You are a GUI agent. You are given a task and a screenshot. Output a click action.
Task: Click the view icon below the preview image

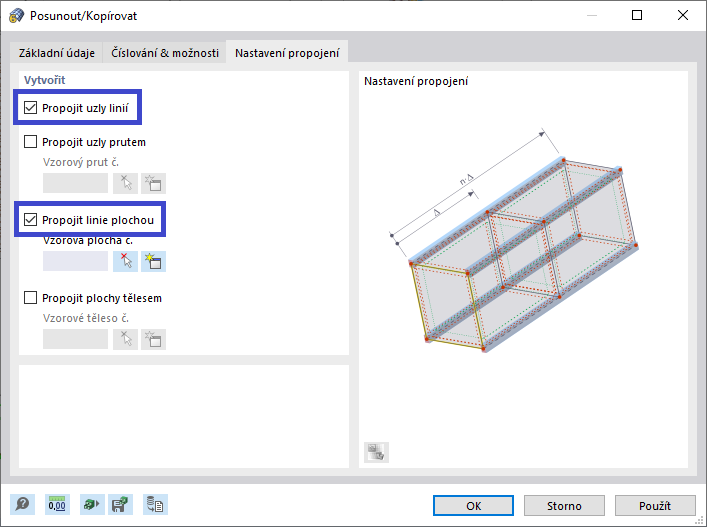coord(376,452)
